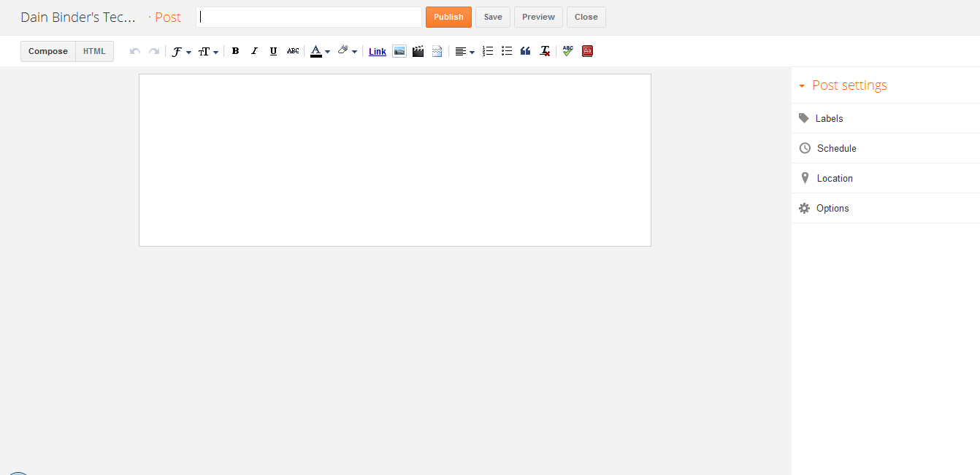The height and width of the screenshot is (475, 980).
Task: Click the post title input field
Action: tap(309, 17)
